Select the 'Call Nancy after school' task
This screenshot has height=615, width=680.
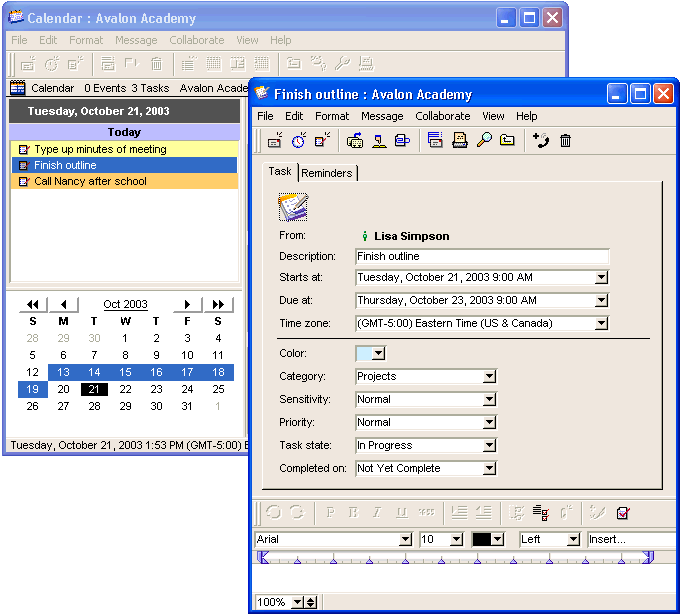point(90,182)
